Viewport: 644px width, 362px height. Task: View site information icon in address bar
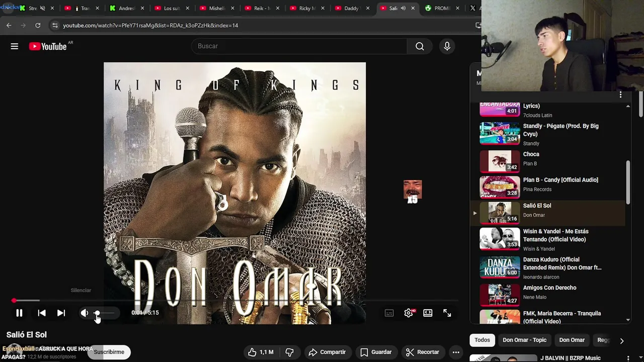coord(55,25)
